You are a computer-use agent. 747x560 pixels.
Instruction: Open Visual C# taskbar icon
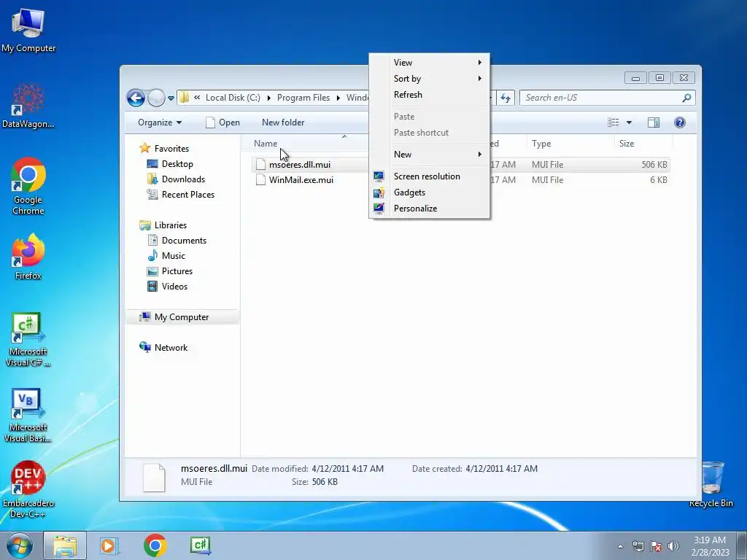pos(200,545)
